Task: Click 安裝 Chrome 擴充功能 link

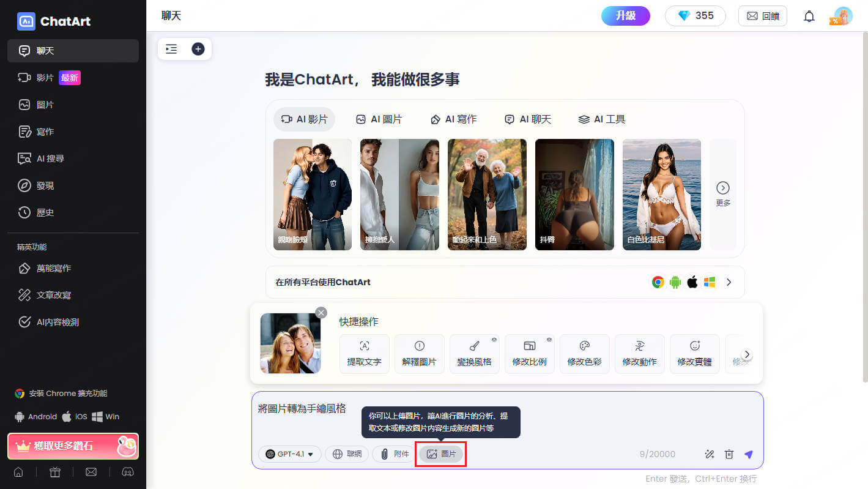Action: [x=61, y=394]
